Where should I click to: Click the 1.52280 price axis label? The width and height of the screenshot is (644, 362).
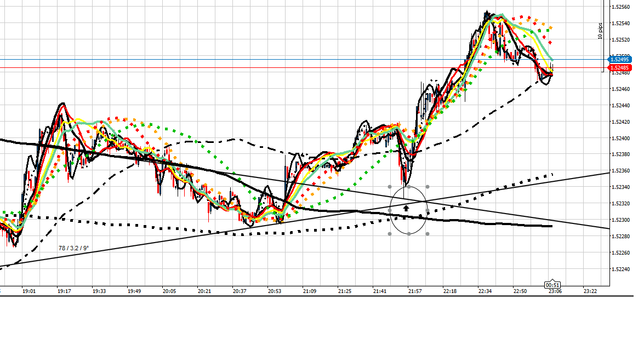pyautogui.click(x=620, y=237)
